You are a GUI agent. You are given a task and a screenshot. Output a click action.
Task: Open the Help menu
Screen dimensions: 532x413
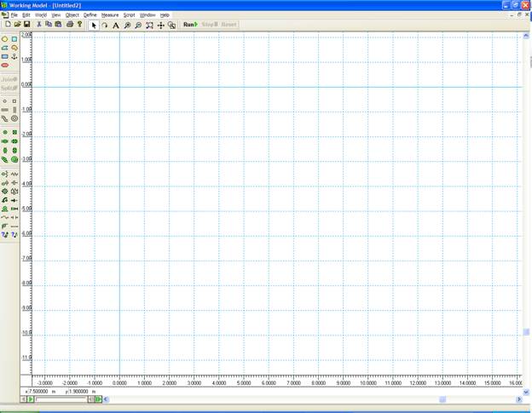coord(165,15)
